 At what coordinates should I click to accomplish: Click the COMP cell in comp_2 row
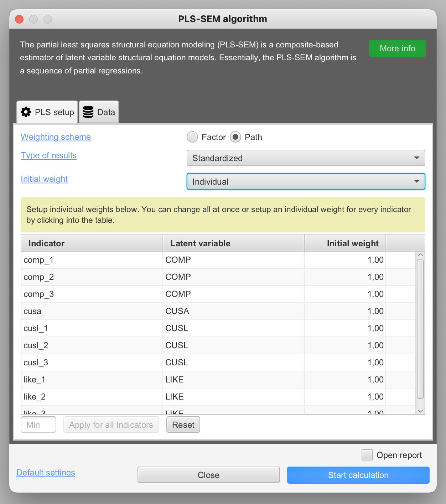pyautogui.click(x=234, y=277)
